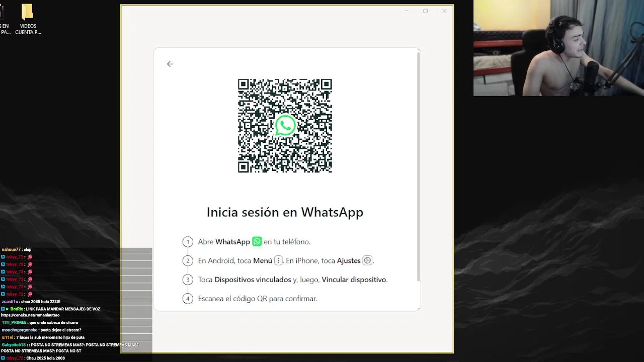Click chat message from zsanti1o
The width and height of the screenshot is (644, 362).
point(31,301)
